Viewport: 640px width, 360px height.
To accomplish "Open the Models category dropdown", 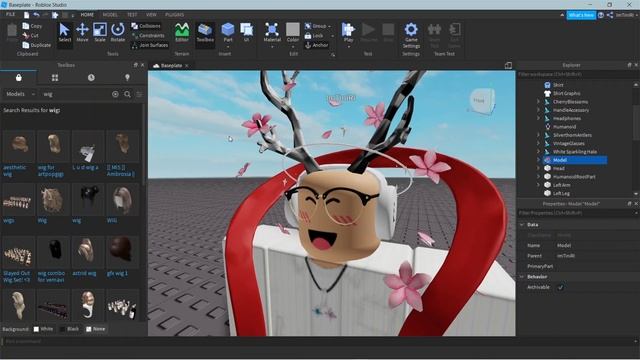I will point(20,94).
